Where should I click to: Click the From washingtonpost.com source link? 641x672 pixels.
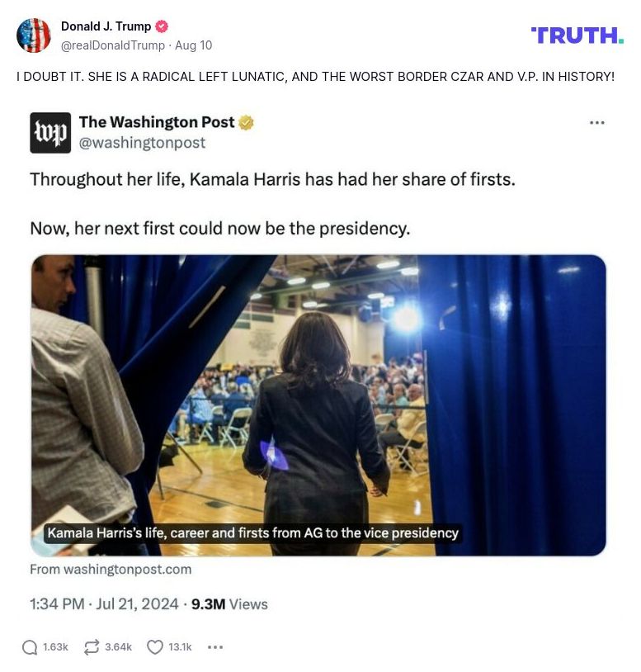(x=111, y=569)
